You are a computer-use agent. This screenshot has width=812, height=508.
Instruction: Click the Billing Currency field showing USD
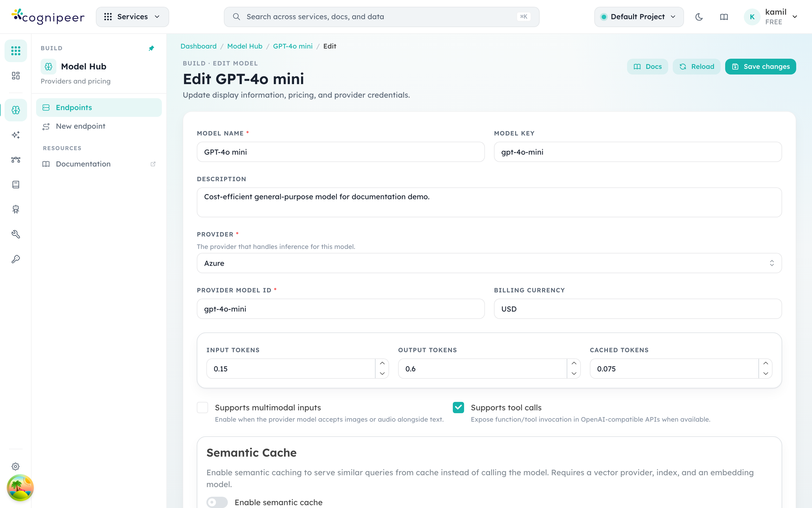click(638, 309)
